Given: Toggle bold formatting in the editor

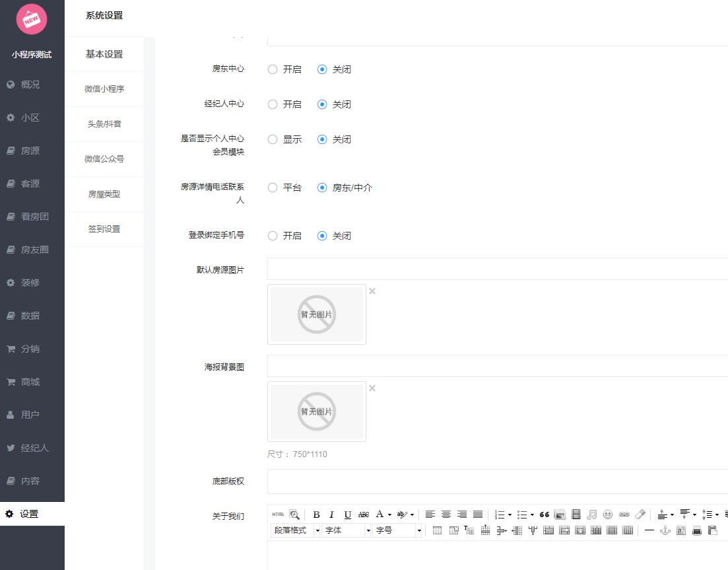Looking at the screenshot, I should click(316, 515).
